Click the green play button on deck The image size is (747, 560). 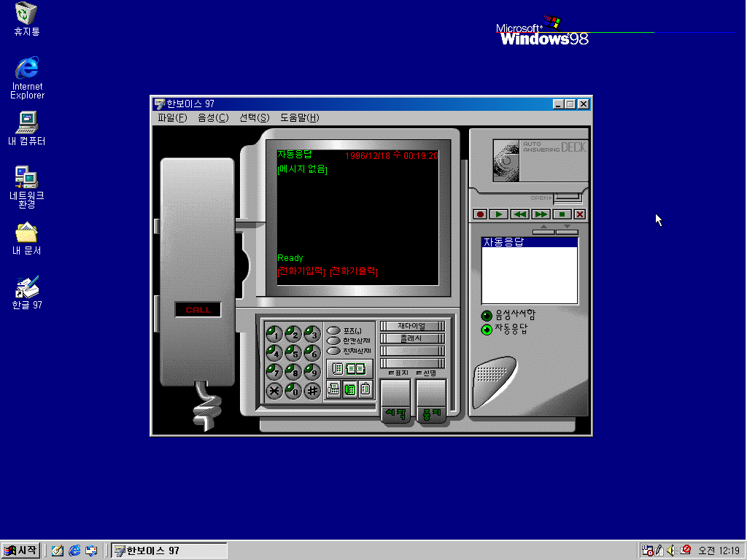pos(499,214)
